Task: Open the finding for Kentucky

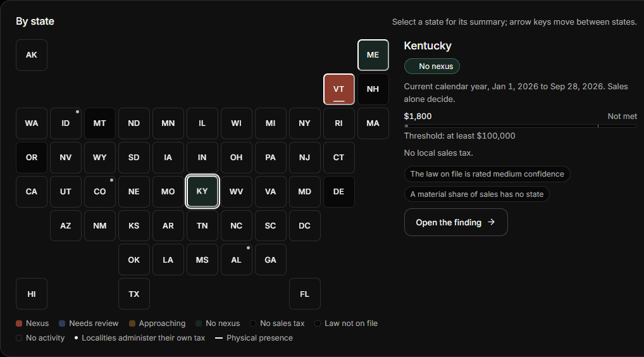Action: pyautogui.click(x=456, y=222)
